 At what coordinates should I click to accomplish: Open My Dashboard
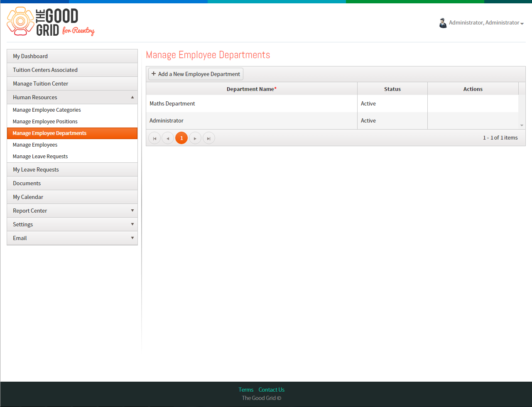[72, 56]
